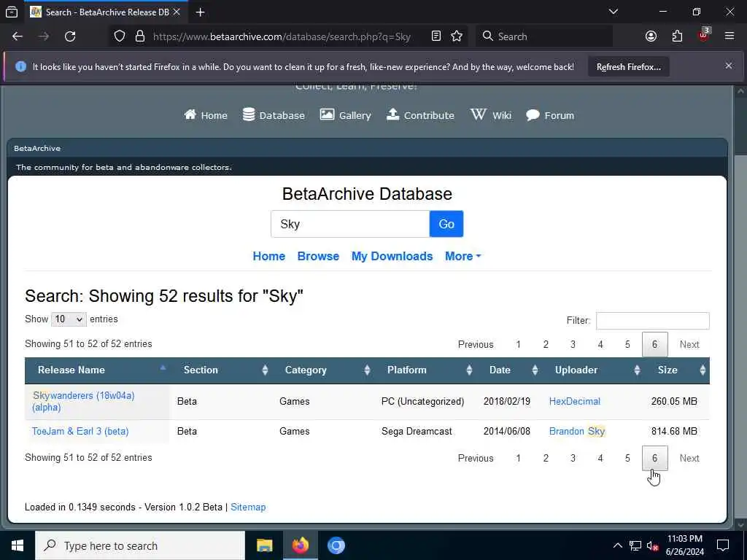Open uploader HexDecimal profile
The image size is (747, 560).
575,402
